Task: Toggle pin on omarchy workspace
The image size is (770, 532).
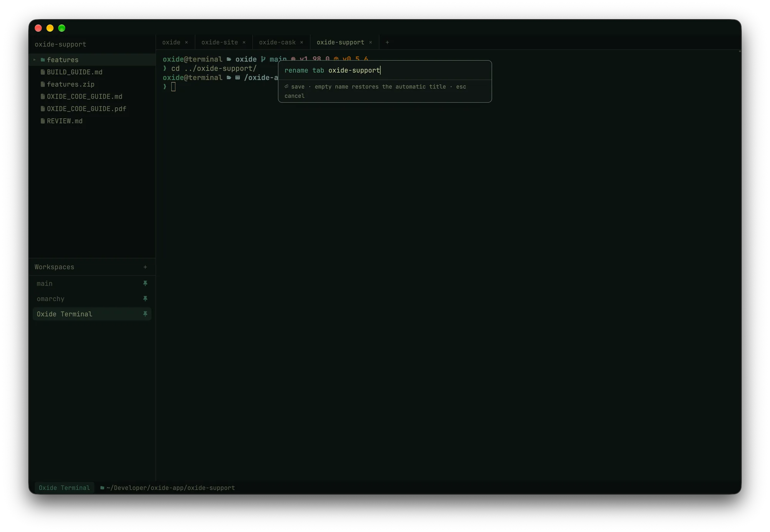Action: 145,299
